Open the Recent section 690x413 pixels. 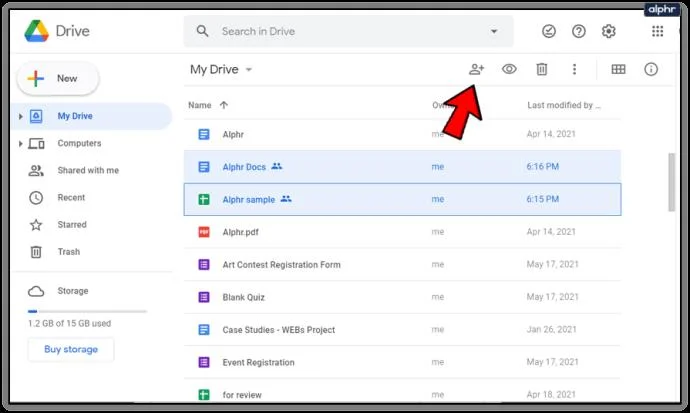(x=71, y=197)
